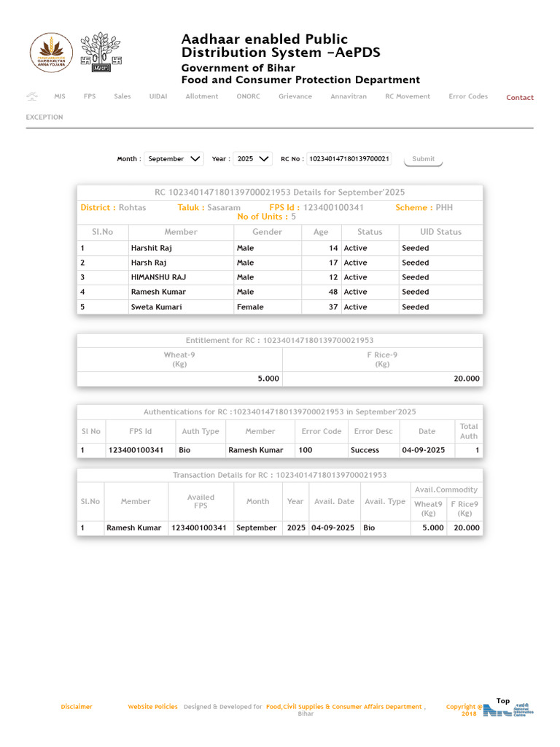Viewport: 560px width, 747px height.
Task: Click FPS Id 123400100341 in Authentications table
Action: (136, 450)
